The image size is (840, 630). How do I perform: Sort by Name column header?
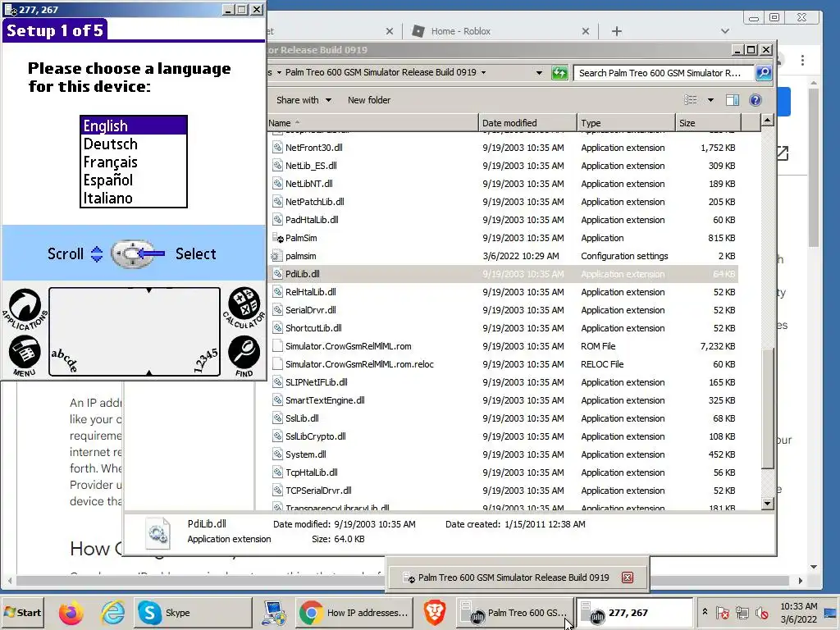373,123
